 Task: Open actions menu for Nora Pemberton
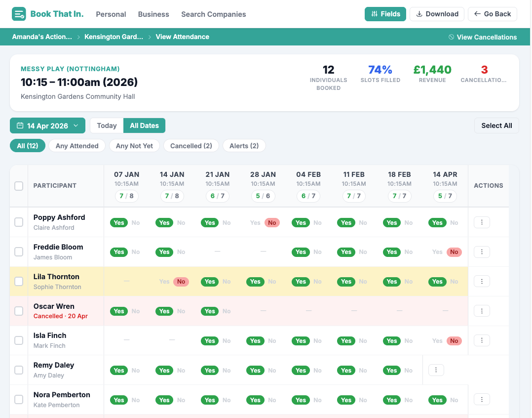[482, 400]
